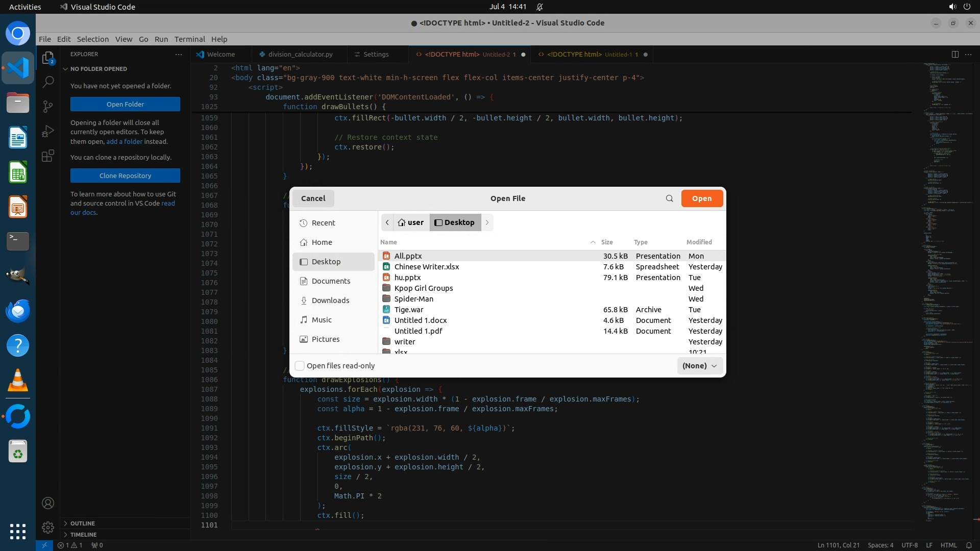Image resolution: width=980 pixels, height=551 pixels.
Task: Enable Open files read-only checkbox
Action: coord(300,366)
